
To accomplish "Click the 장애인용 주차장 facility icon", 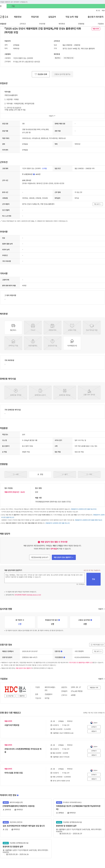I will click(x=16, y=393).
